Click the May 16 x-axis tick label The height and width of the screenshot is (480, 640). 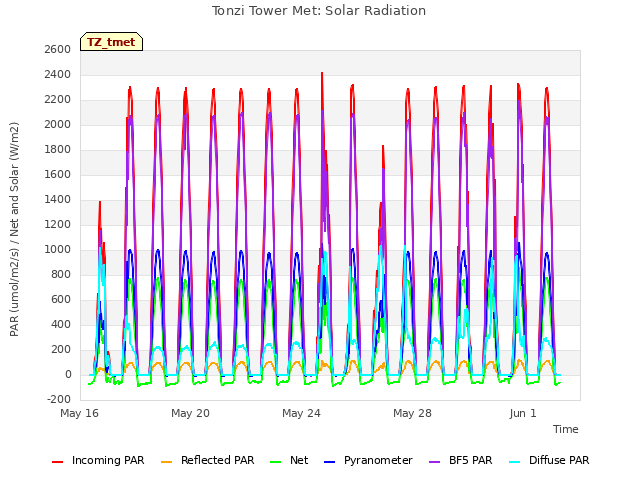pyautogui.click(x=80, y=413)
